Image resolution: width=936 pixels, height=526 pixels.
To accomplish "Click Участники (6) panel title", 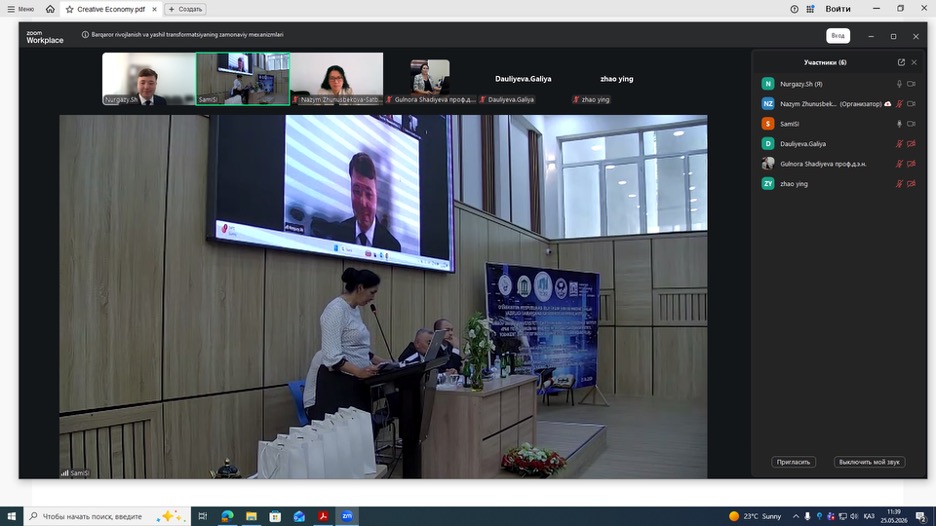I will 825,62.
